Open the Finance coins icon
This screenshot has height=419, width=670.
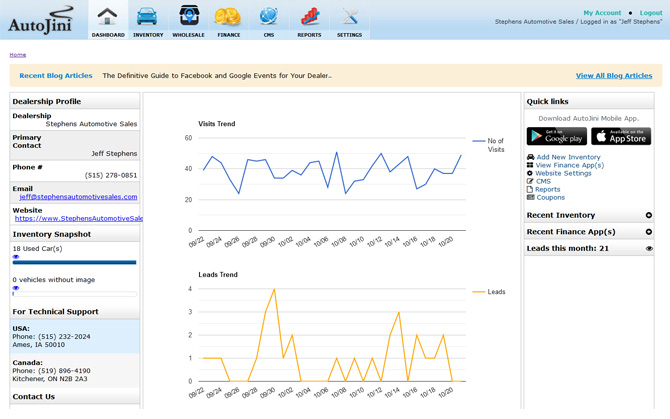pos(228,17)
